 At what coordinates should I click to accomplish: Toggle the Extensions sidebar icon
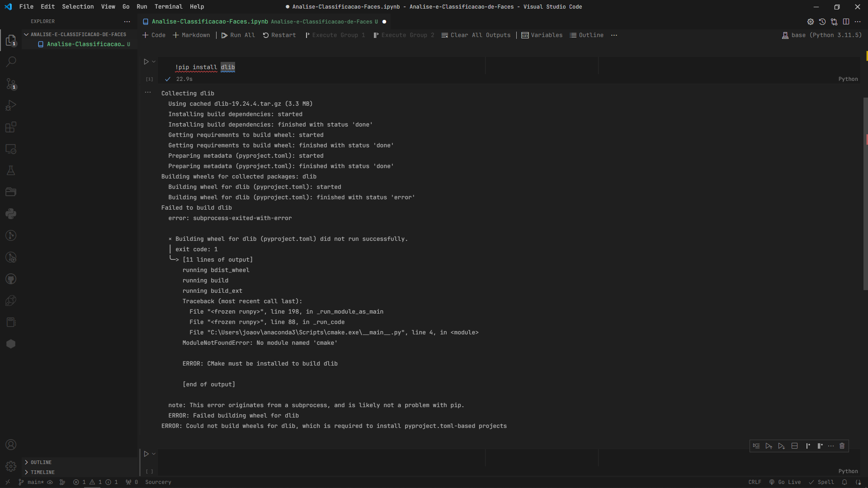pyautogui.click(x=11, y=127)
